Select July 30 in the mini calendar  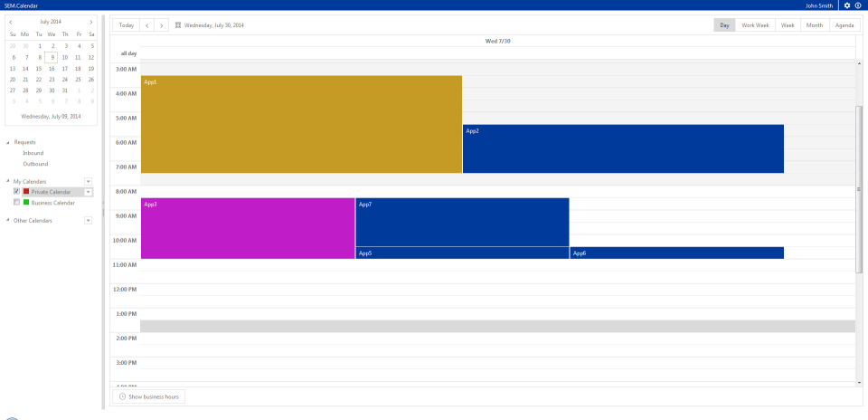[52, 91]
